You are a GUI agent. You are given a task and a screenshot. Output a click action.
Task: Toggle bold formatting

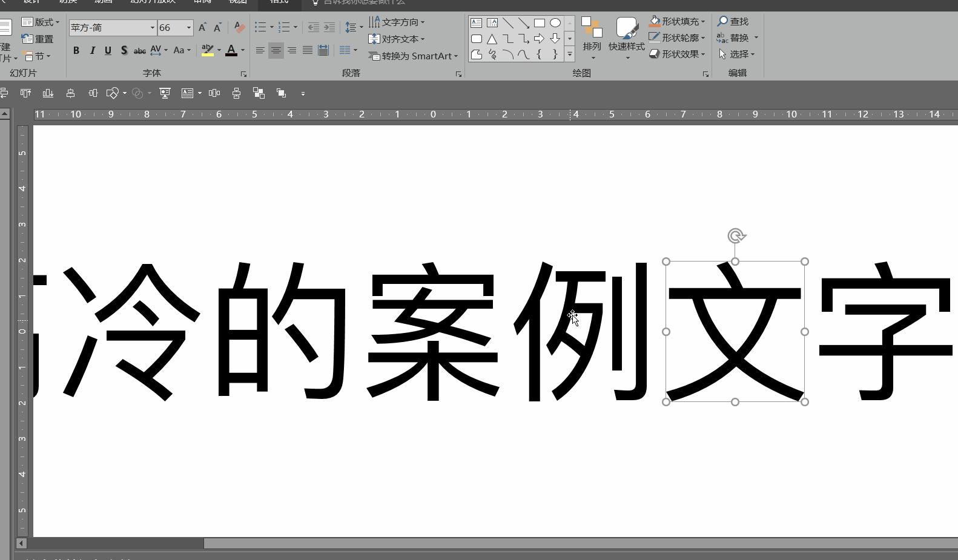[x=76, y=50]
